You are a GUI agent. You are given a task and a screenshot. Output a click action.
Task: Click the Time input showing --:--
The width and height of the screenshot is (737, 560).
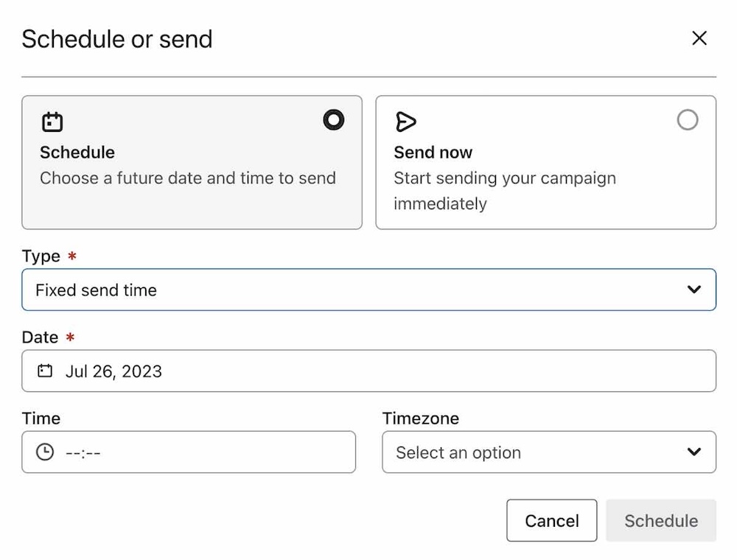[x=188, y=452]
